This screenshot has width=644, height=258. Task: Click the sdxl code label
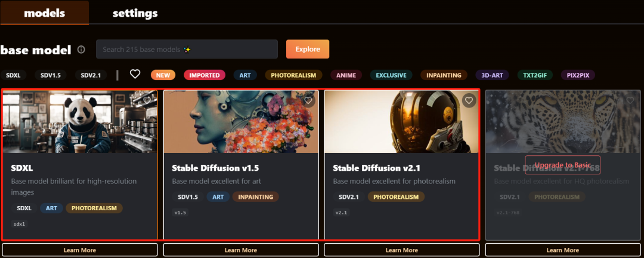point(19,225)
